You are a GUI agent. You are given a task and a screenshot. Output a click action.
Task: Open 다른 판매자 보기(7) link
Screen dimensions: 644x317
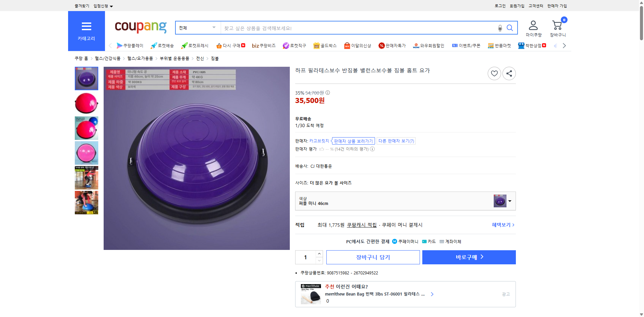(396, 141)
